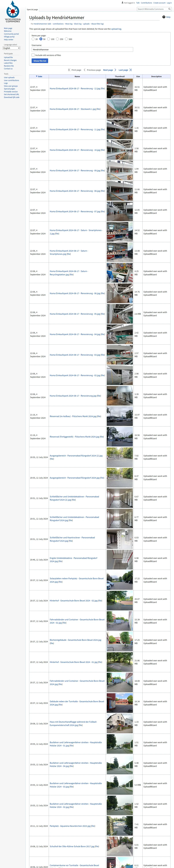Open Huma Einkaufspark Stockwerk 1.jpg link
Image resolution: width=174 pixels, height=868 pixels.
tap(73, 109)
